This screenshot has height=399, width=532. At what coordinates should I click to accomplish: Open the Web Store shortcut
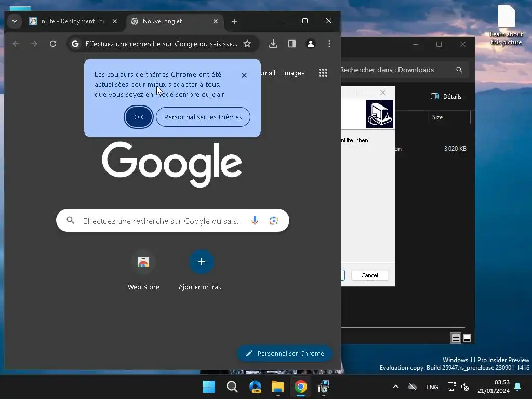143,270
